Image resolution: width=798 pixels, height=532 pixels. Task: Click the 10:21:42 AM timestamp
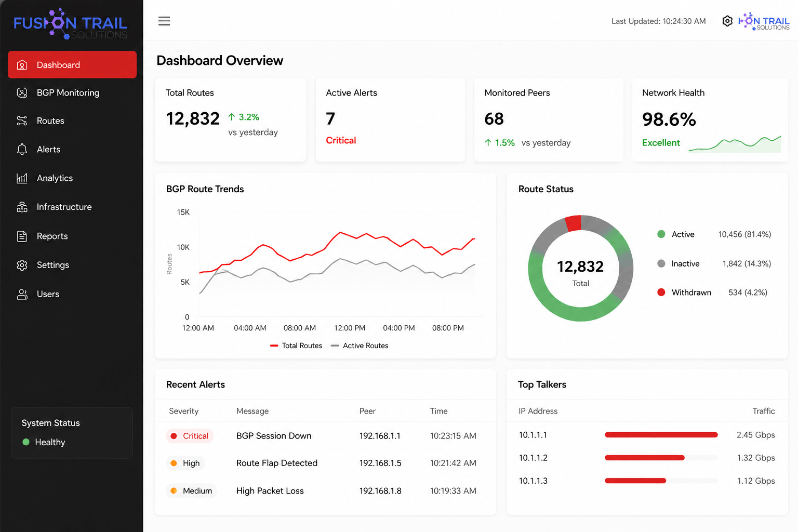[x=453, y=463]
